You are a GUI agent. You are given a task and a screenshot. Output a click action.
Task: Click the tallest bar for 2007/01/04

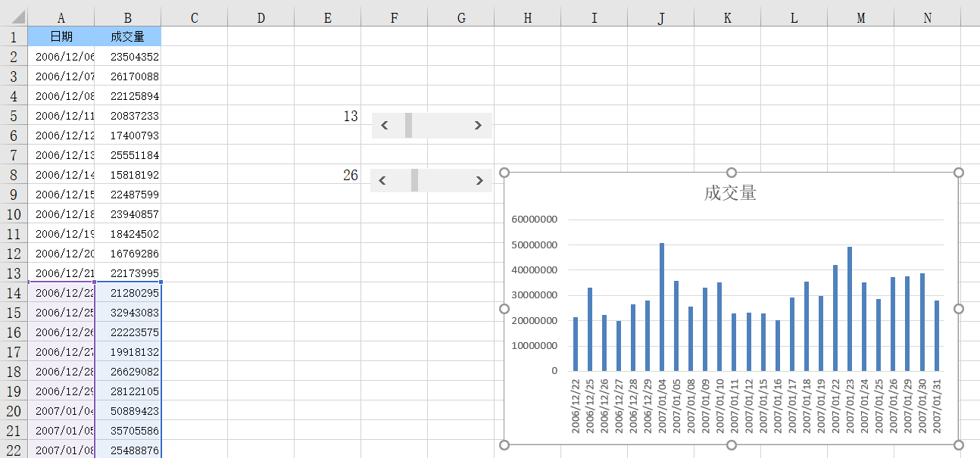662,307
